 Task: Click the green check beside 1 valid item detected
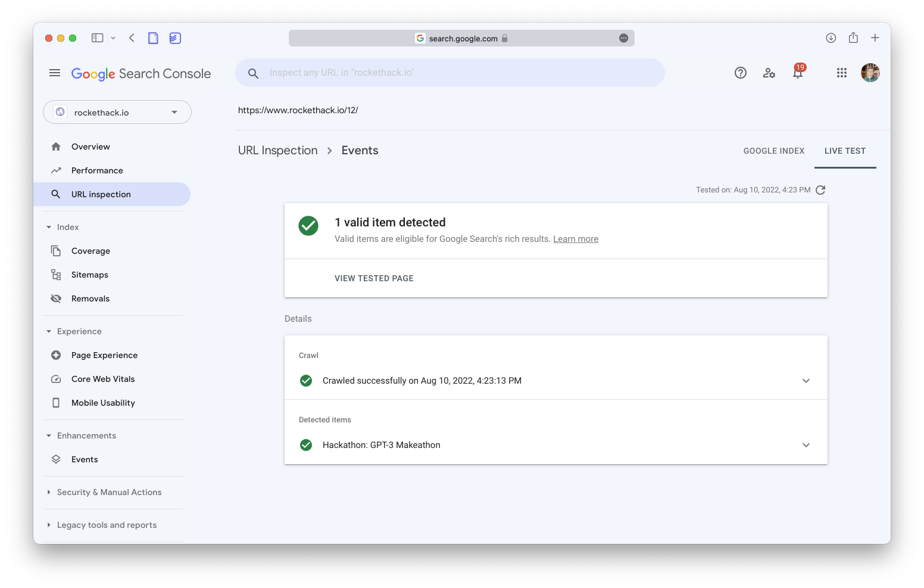[x=308, y=226]
